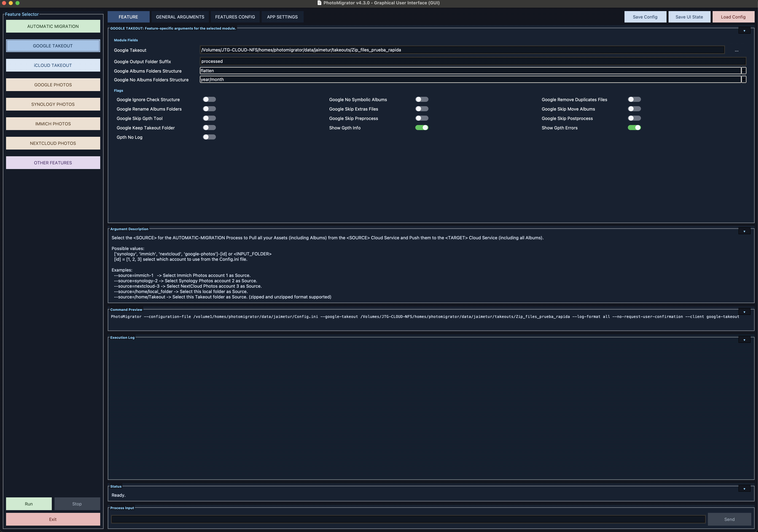Viewport: 758px width, 532px height.
Task: Click the Save Config button
Action: click(x=645, y=17)
